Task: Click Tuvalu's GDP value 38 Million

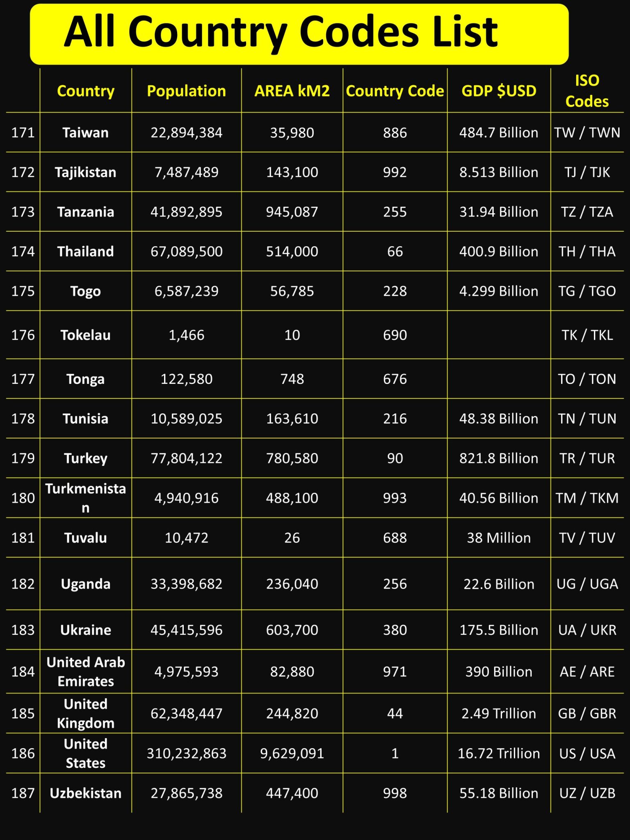Action: pyautogui.click(x=499, y=538)
